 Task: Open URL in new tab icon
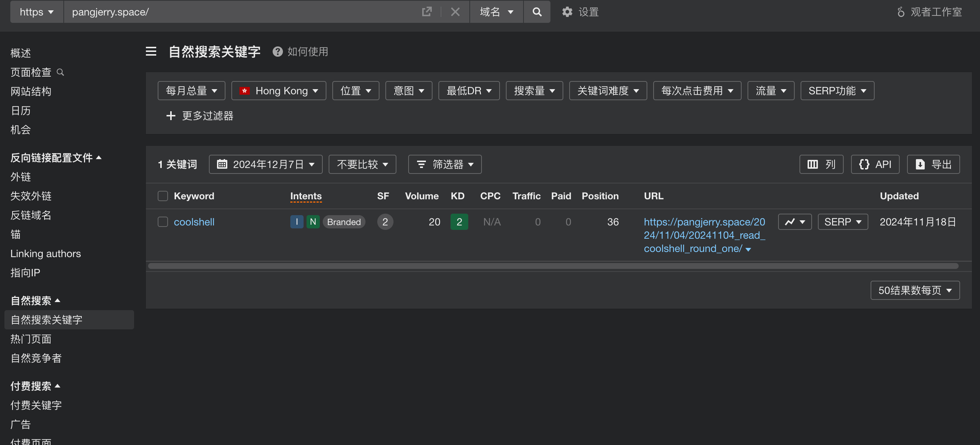(427, 12)
